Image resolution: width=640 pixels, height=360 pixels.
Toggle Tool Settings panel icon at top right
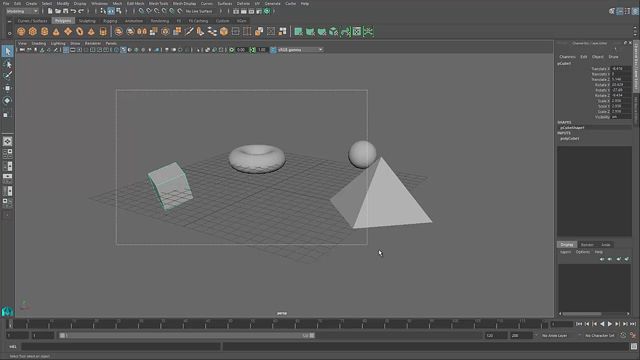click(x=627, y=11)
